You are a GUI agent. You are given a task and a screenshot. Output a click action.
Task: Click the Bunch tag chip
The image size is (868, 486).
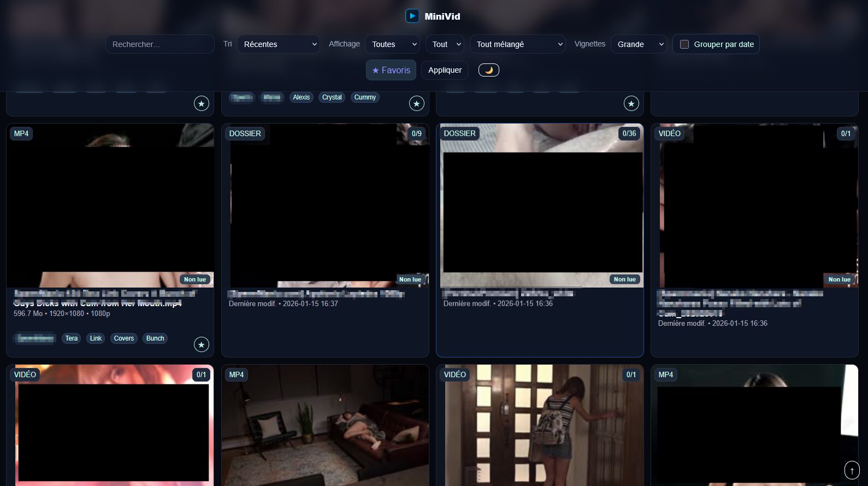pyautogui.click(x=155, y=338)
